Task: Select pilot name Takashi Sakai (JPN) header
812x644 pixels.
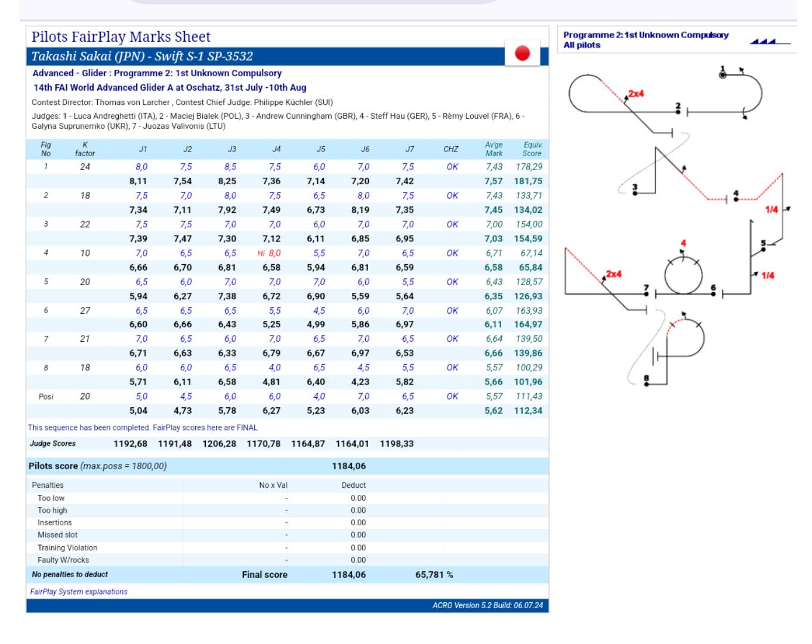Action: (x=142, y=56)
